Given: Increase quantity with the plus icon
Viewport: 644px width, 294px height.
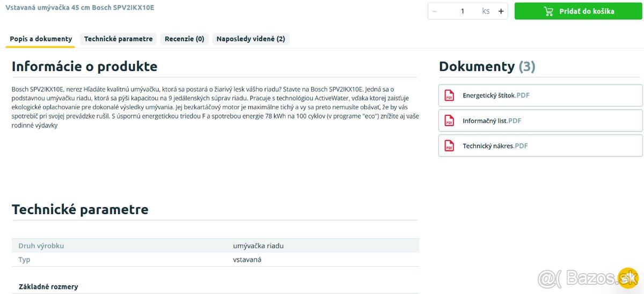Looking at the screenshot, I should click(501, 11).
